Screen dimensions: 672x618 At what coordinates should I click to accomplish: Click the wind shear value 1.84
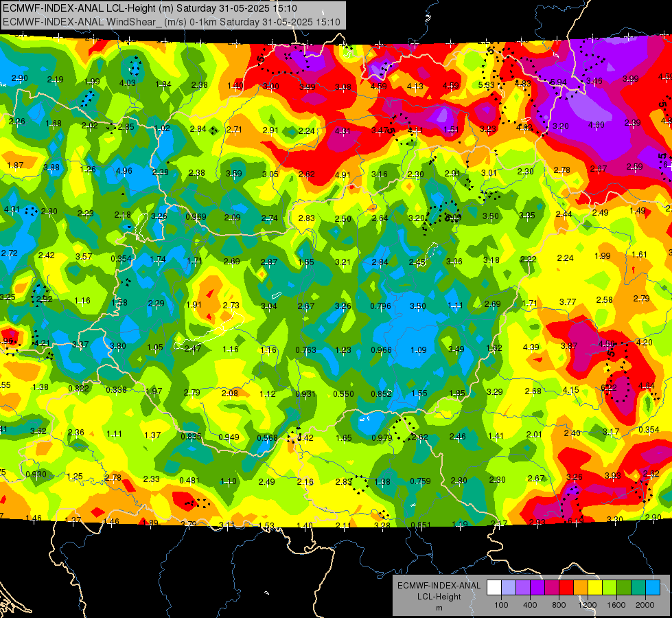(163, 84)
